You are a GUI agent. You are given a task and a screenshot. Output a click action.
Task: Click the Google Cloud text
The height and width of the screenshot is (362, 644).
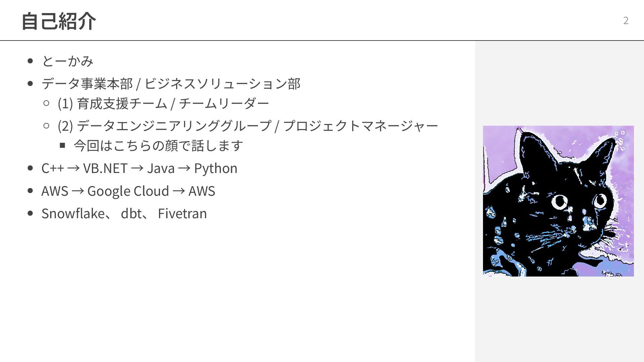click(128, 191)
